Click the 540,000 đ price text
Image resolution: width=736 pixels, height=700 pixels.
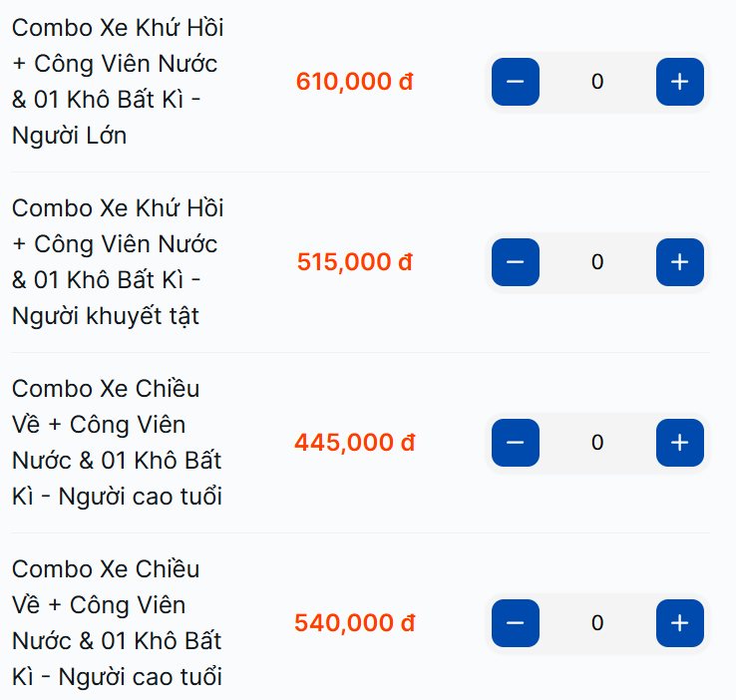click(354, 623)
